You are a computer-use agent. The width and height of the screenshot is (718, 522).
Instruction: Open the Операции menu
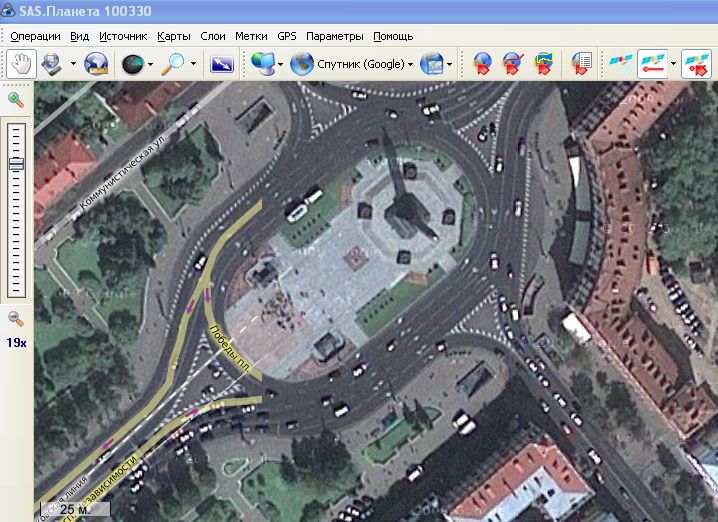35,35
